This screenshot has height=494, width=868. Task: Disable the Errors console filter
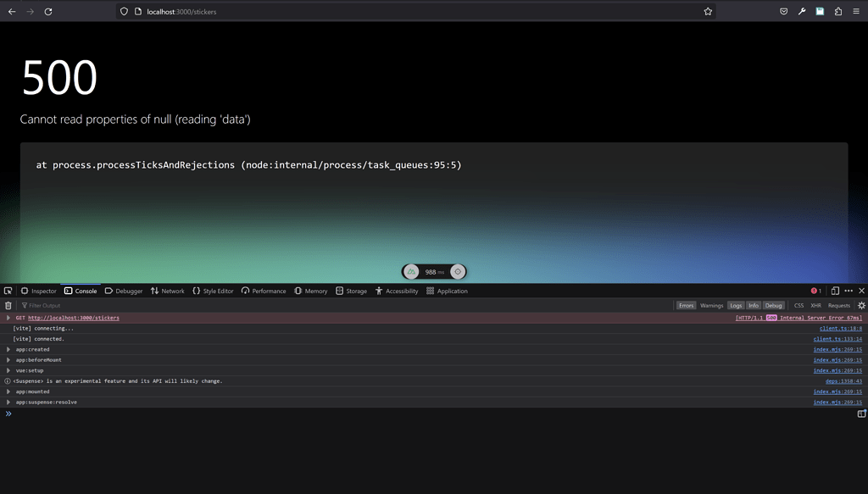(x=686, y=305)
